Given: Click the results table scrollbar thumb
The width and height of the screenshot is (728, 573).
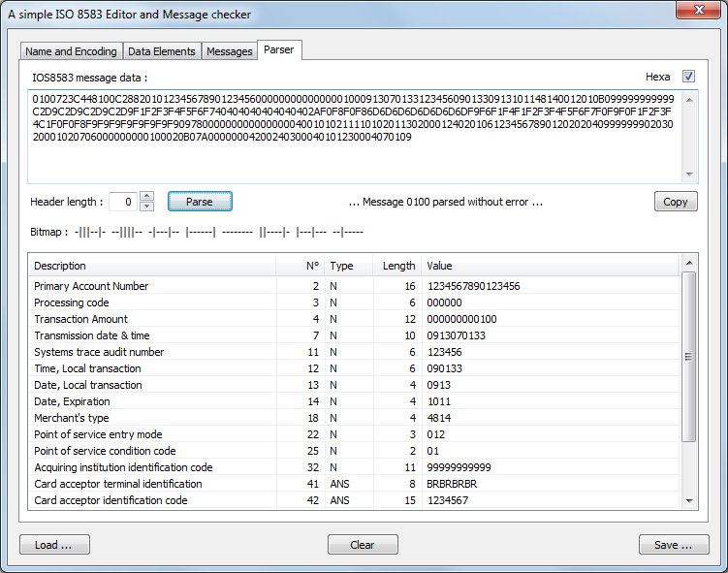Looking at the screenshot, I should pos(689,357).
